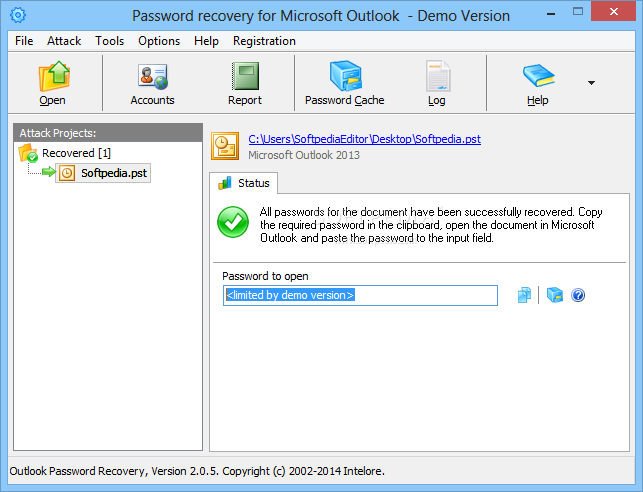This screenshot has height=492, width=643.
Task: Click the Microsoft Outlook 2013 label
Action: coord(304,155)
